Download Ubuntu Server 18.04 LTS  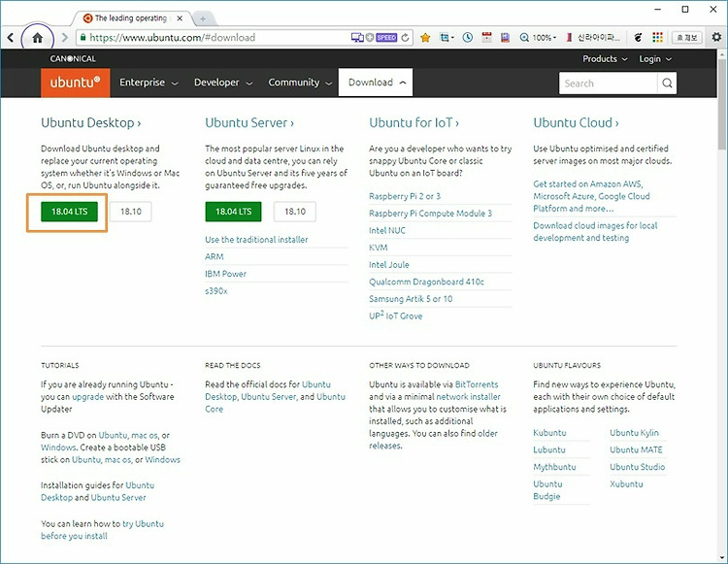coord(233,212)
